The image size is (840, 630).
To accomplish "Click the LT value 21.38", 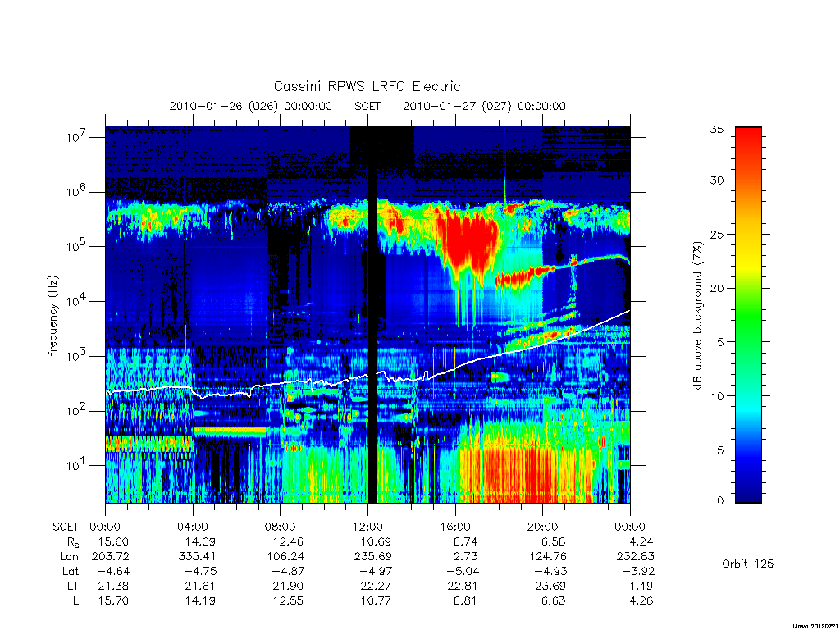I will click(113, 586).
